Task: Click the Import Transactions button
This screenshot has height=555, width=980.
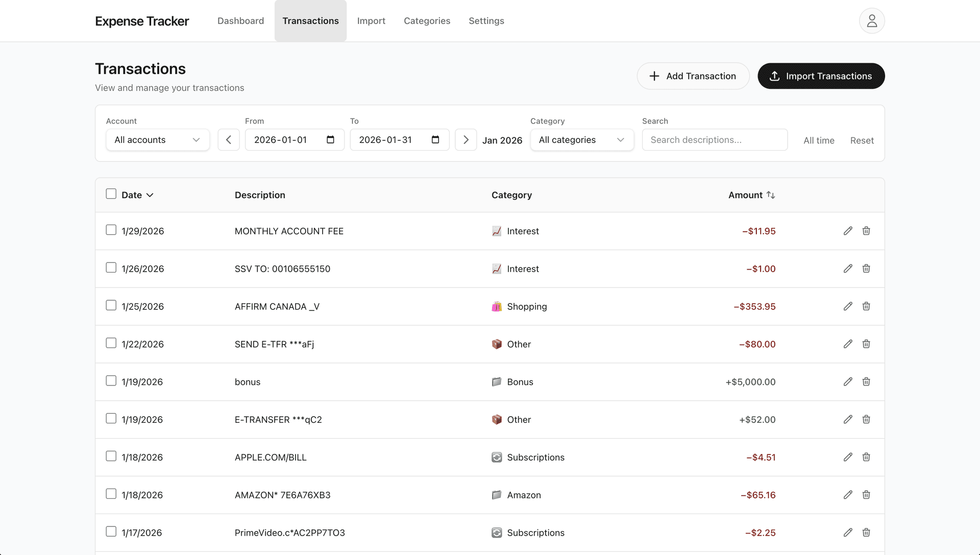Action: 821,76
